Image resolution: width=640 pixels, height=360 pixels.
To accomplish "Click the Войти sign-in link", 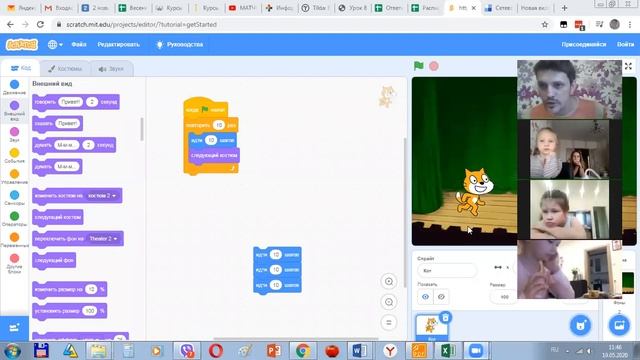I will click(625, 44).
